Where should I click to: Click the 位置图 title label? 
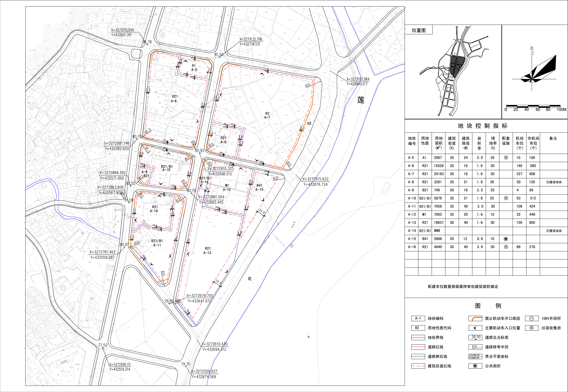(419, 30)
